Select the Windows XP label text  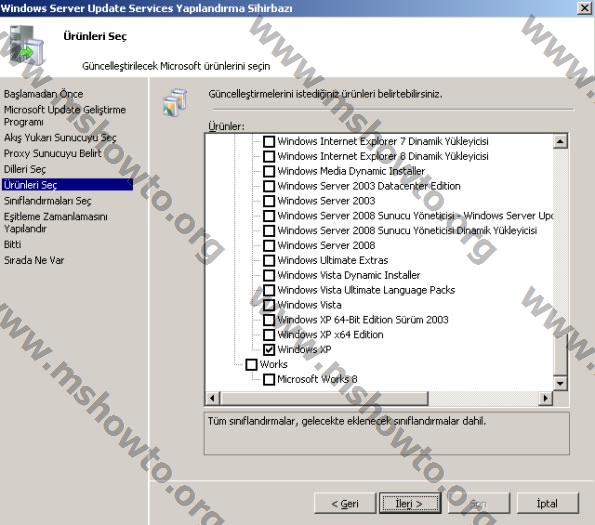(304, 349)
